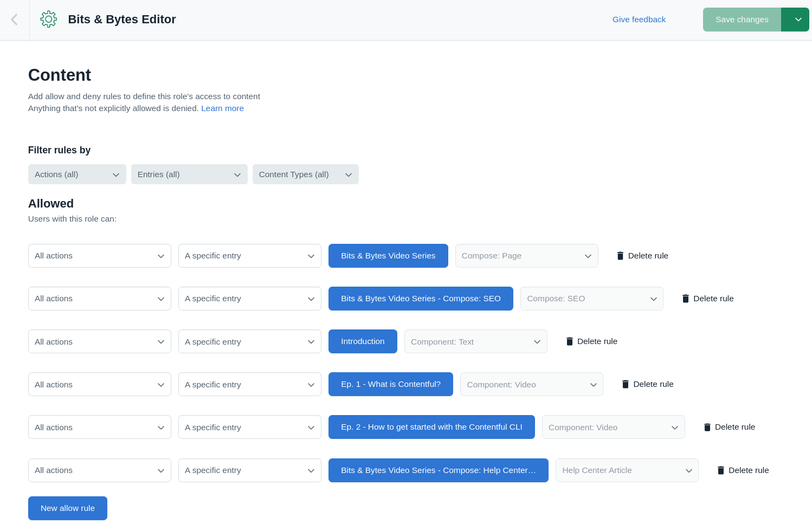Image resolution: width=812 pixels, height=531 pixels.
Task: Delete the Compose: Page rule using its trash icon
Action: (x=620, y=255)
